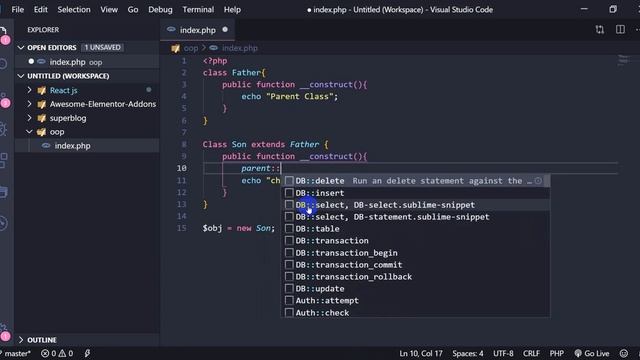Change the PHP language mode
This screenshot has width=640, height=360.
coord(556,353)
